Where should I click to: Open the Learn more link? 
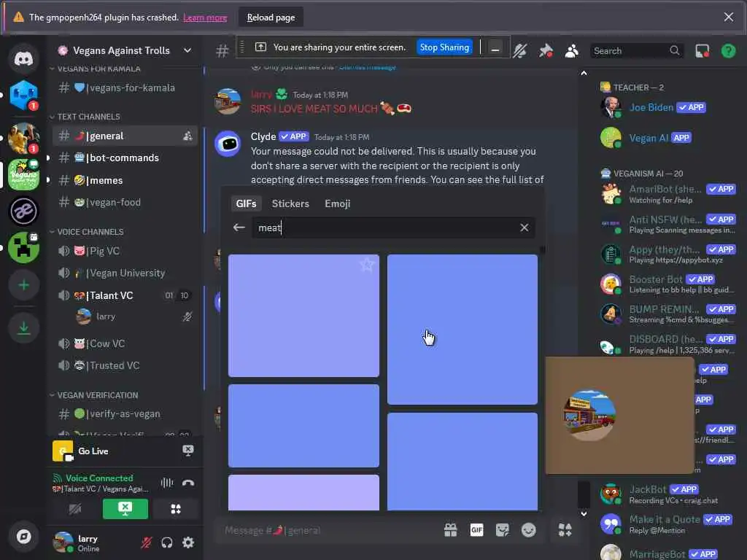pyautogui.click(x=205, y=17)
